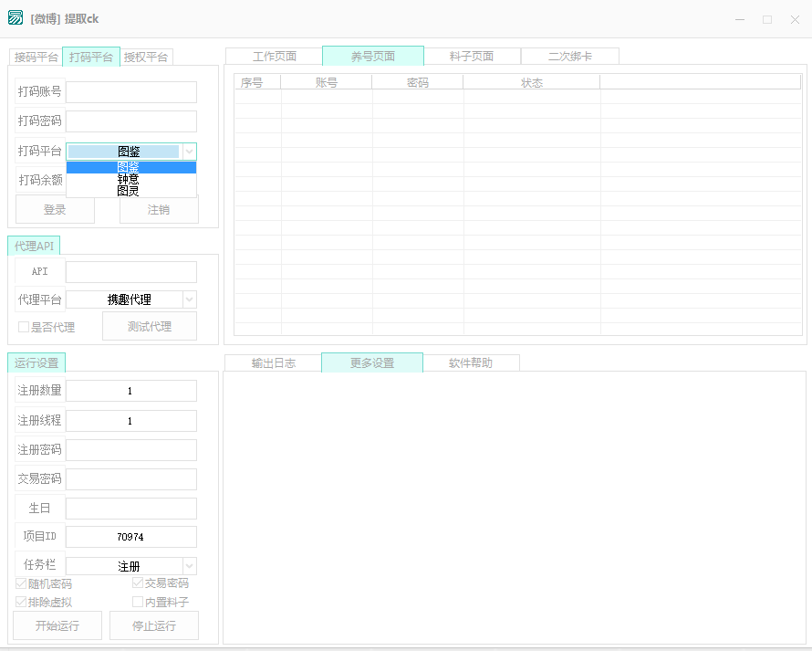Click the 状态 column header

click(x=531, y=82)
